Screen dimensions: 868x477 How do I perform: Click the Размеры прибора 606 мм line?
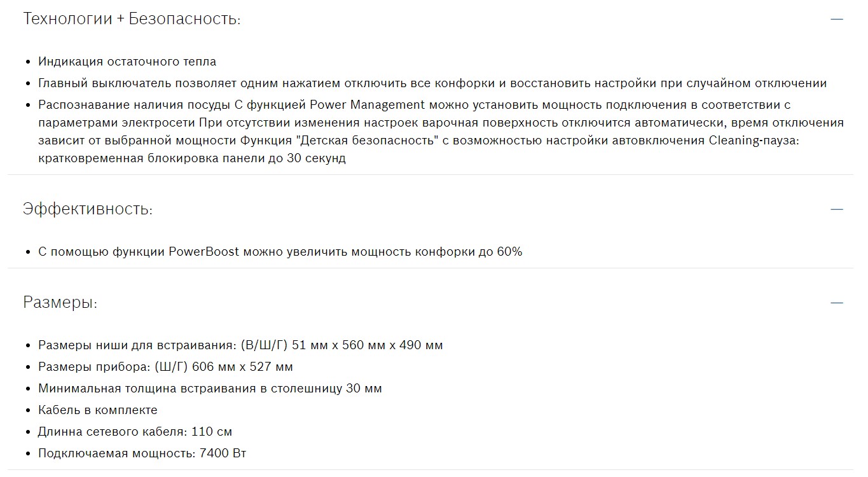(x=165, y=367)
